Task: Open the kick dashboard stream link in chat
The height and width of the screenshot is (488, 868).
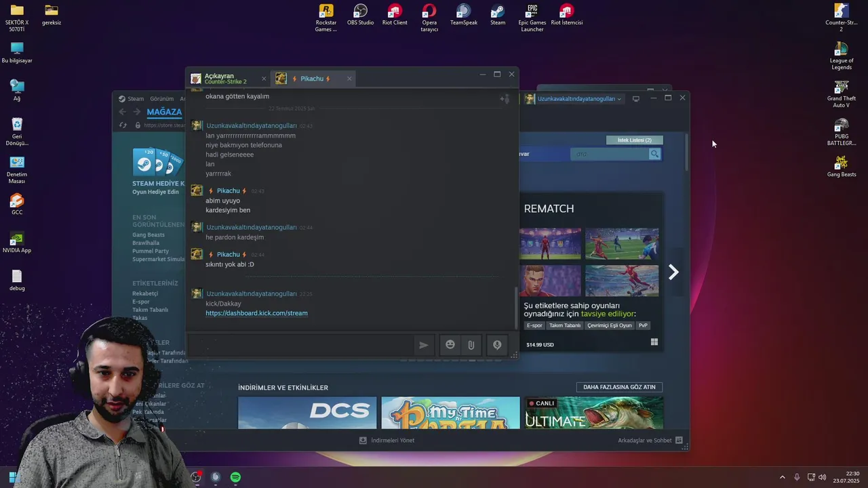Action: click(256, 313)
